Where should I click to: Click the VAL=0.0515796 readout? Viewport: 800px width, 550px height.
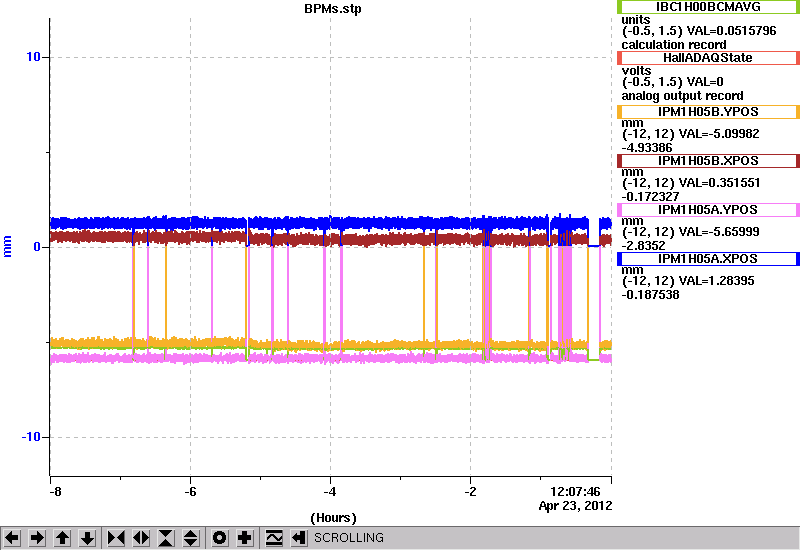[x=732, y=31]
